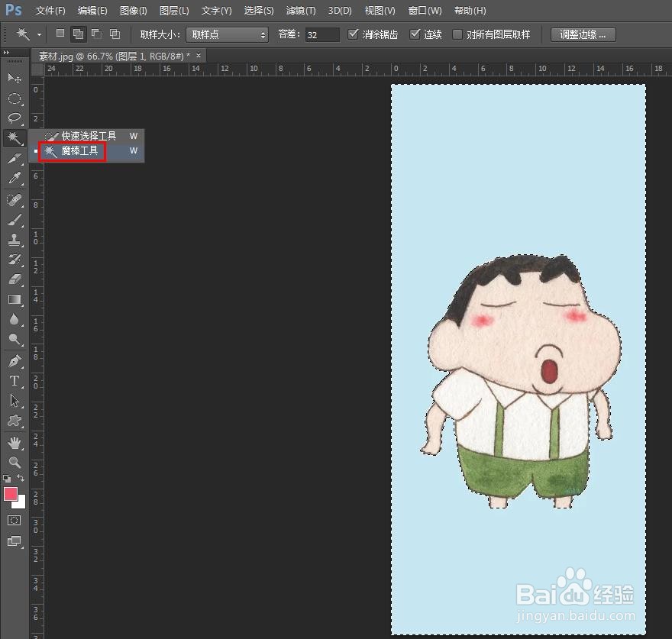Click the ruler origin corner box
This screenshot has height=639, width=672.
tap(37, 69)
